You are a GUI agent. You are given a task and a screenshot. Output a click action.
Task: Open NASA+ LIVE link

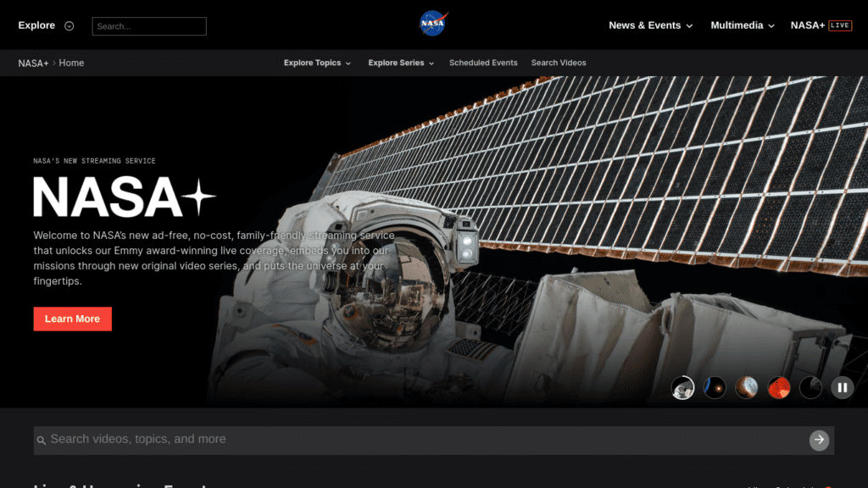coord(821,25)
